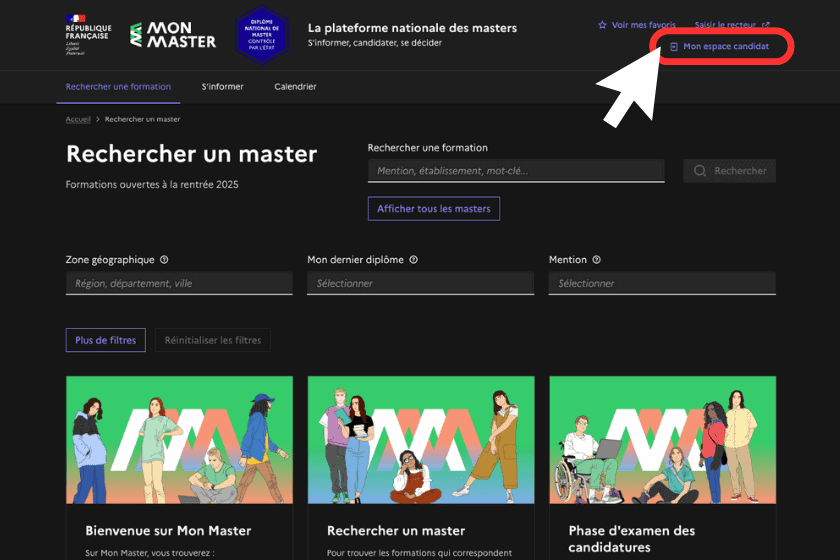Viewport: 840px width, 560px height.
Task: Click the Diplôme national de master badge
Action: pos(262,35)
